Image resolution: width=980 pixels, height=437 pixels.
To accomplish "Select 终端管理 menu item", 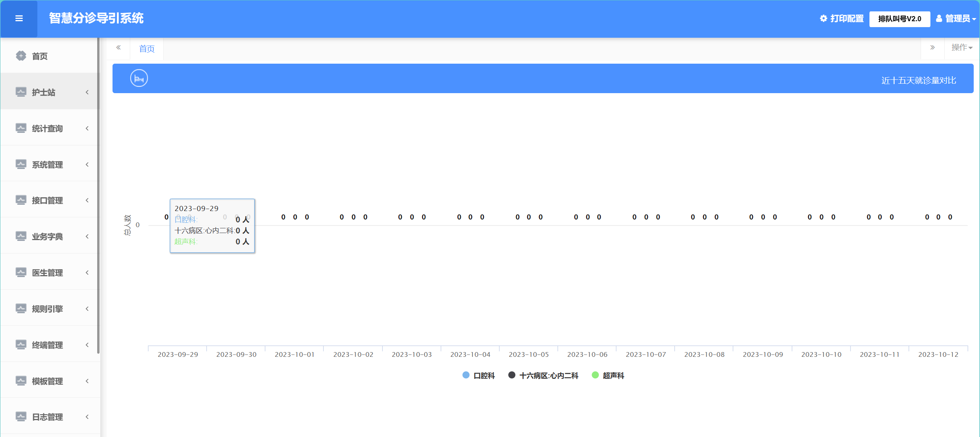I will click(x=50, y=345).
